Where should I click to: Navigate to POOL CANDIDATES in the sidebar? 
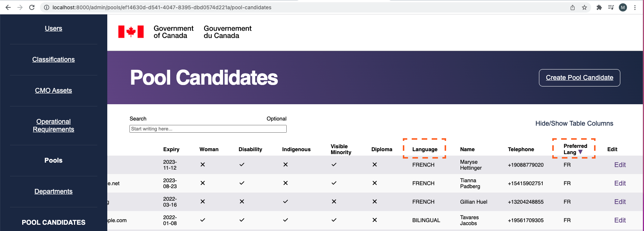53,222
